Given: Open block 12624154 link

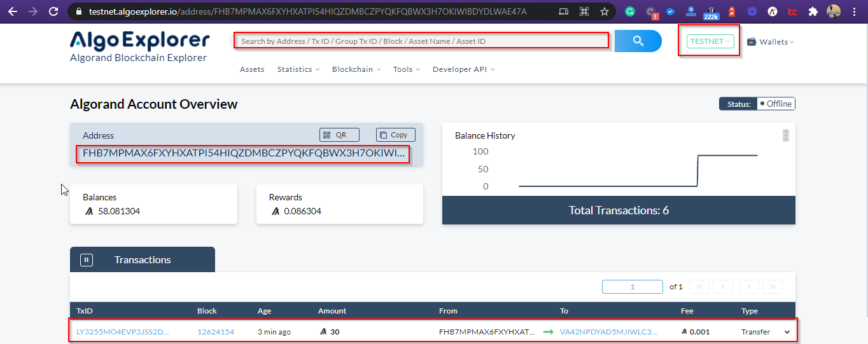Looking at the screenshot, I should pyautogui.click(x=216, y=332).
